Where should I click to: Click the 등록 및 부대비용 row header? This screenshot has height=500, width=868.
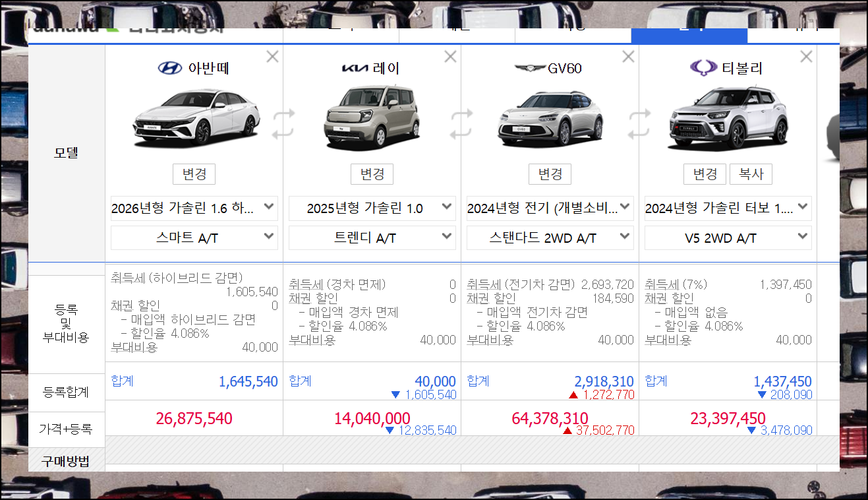(x=67, y=323)
